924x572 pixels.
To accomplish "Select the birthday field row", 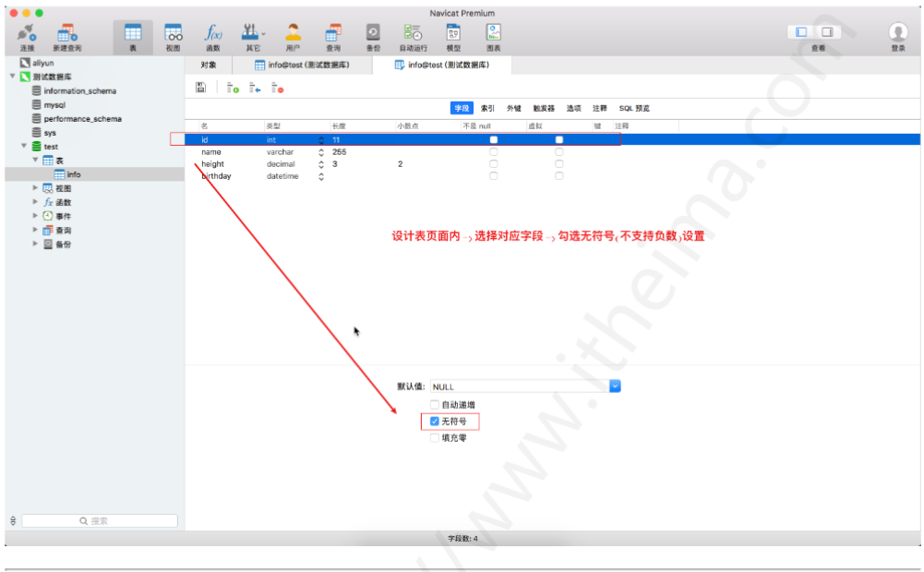I will 552,176.
